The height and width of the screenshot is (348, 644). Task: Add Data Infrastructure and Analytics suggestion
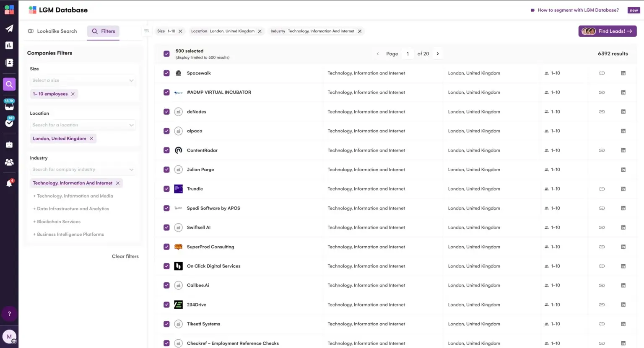pyautogui.click(x=71, y=209)
